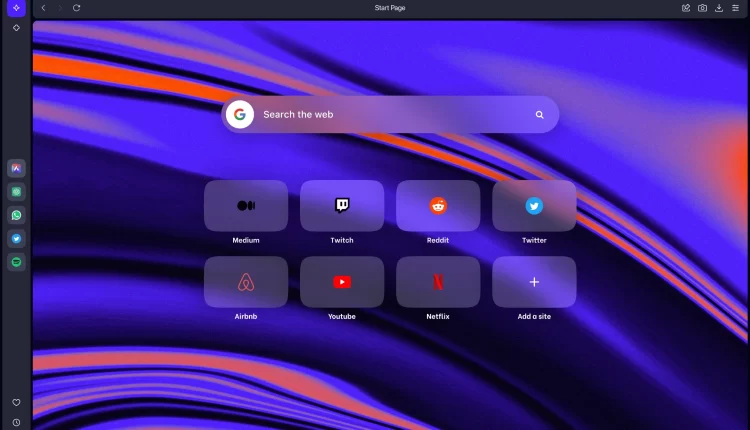Screen dimensions: 750x430
Task: Go back to previous page
Action: coord(43,8)
